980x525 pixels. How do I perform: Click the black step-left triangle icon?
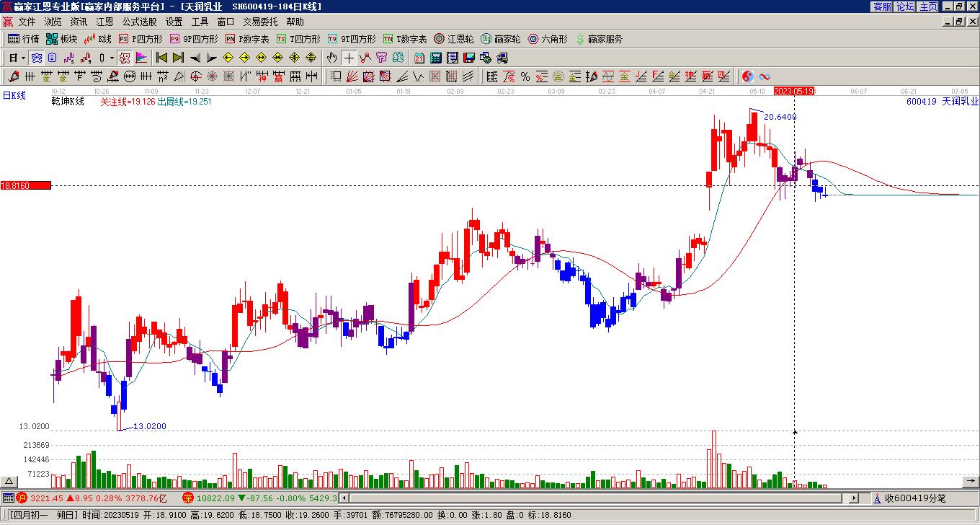tap(195, 58)
